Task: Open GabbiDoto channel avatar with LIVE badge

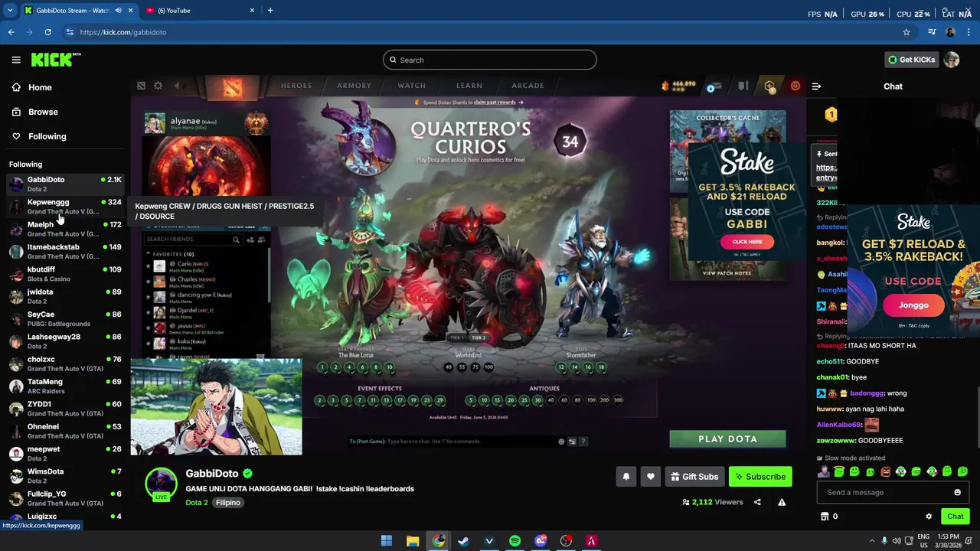Action: [x=161, y=486]
